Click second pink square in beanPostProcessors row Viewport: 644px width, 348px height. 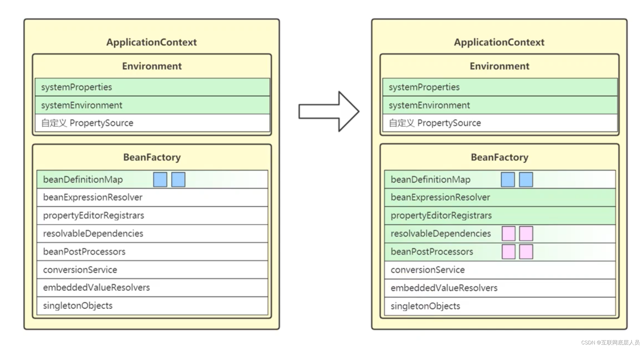coord(526,252)
